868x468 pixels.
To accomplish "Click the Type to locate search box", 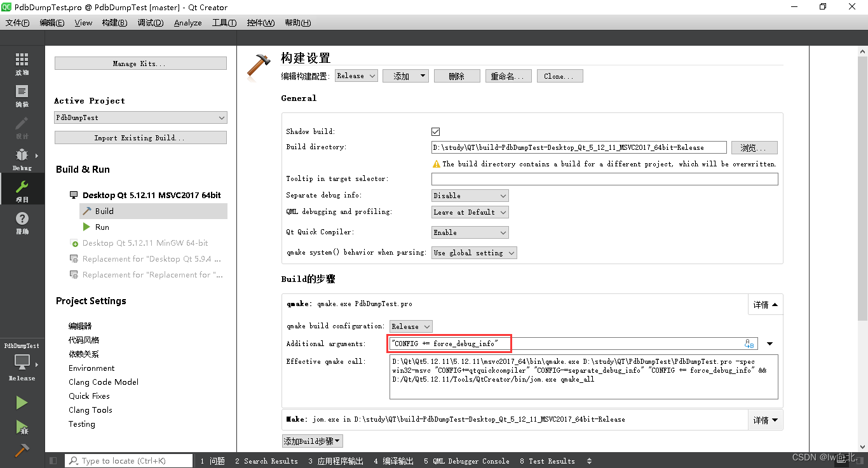I will (x=129, y=461).
